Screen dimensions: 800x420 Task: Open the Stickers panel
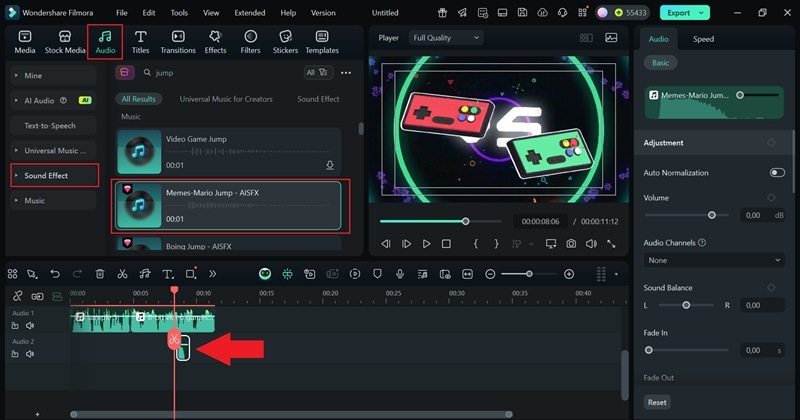(x=285, y=42)
